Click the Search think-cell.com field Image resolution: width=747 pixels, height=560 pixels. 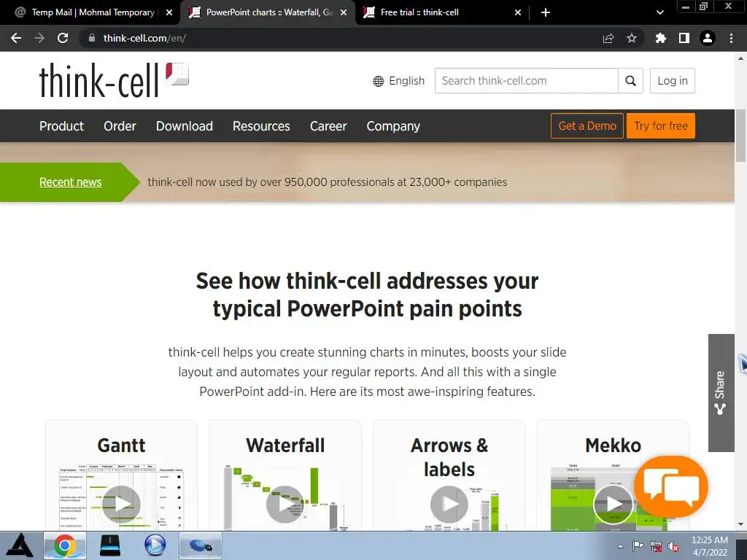coord(527,80)
